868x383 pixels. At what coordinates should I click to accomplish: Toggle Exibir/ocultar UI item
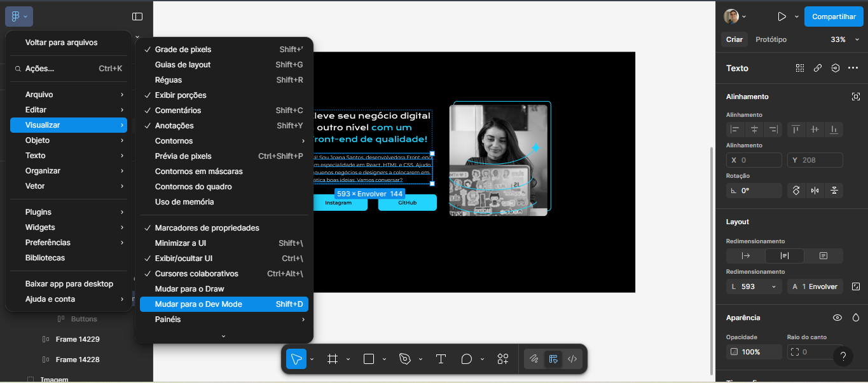point(224,259)
